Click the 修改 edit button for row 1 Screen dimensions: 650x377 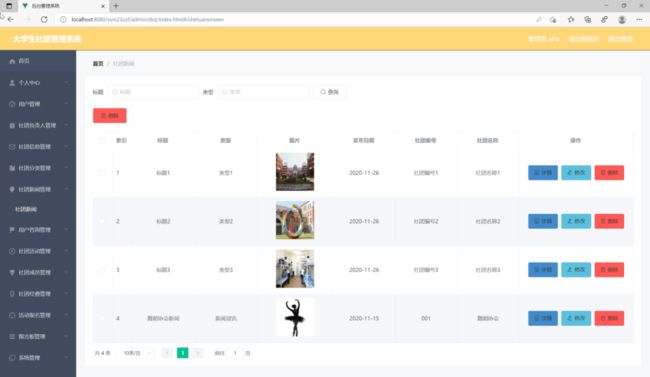576,173
